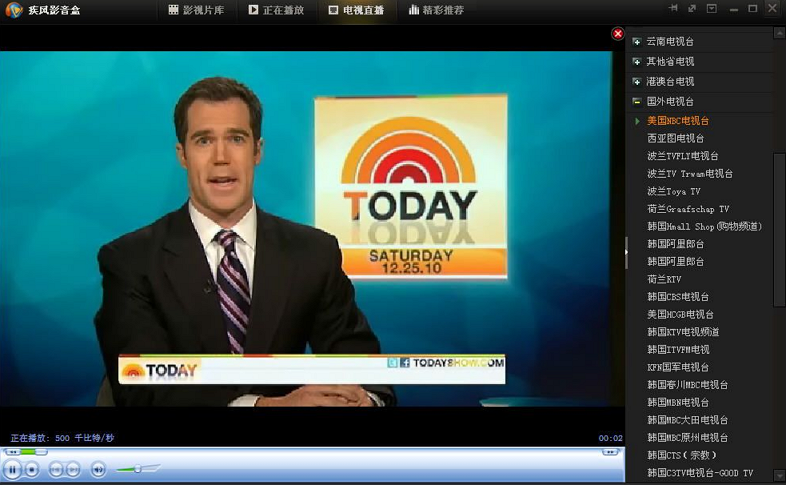
Task: Mute audio with the speaker icon
Action: point(98,469)
